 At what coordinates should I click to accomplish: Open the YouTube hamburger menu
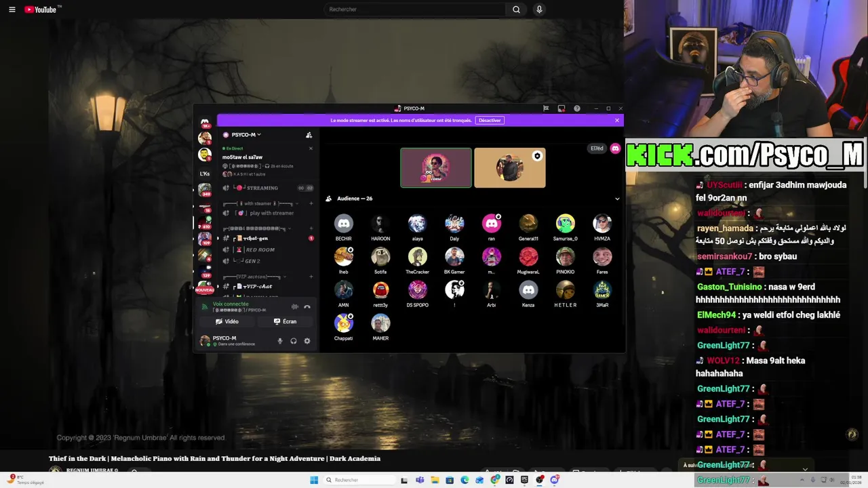[12, 9]
